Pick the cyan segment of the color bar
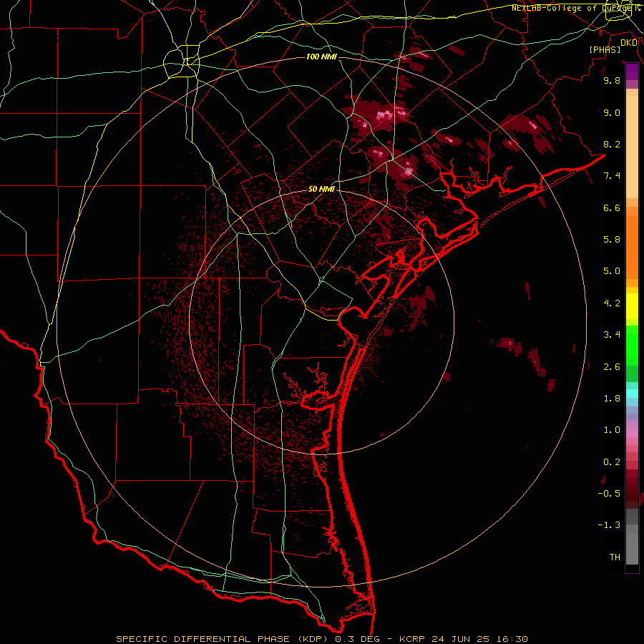 point(632,394)
